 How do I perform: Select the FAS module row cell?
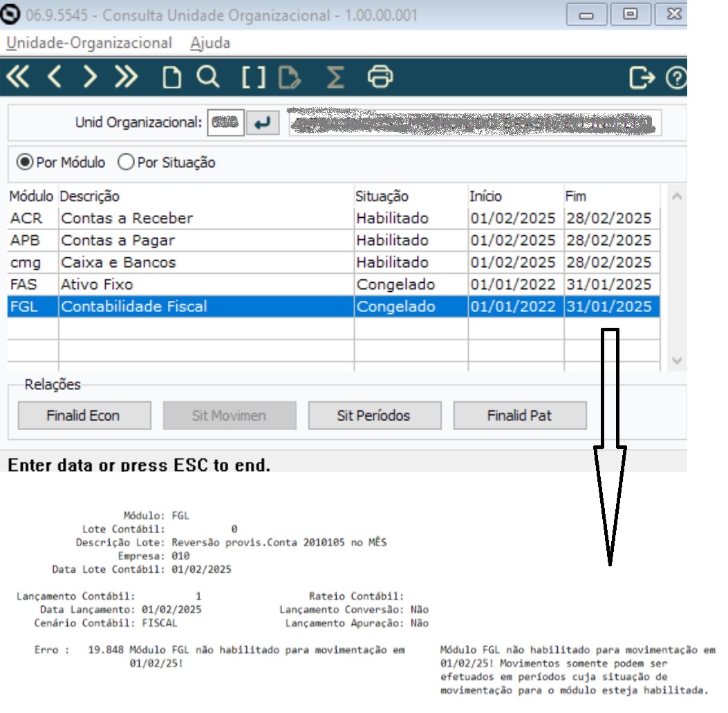32,285
